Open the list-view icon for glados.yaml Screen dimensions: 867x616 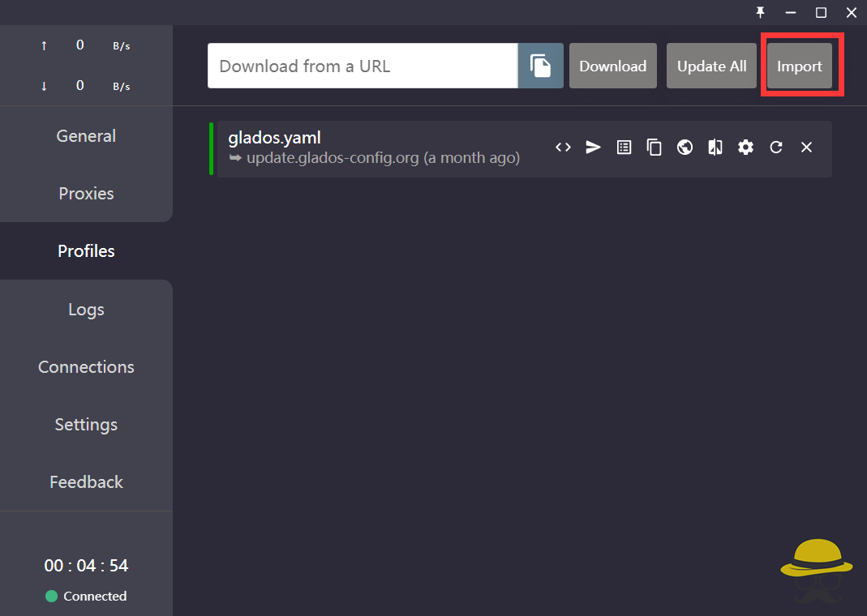point(624,148)
